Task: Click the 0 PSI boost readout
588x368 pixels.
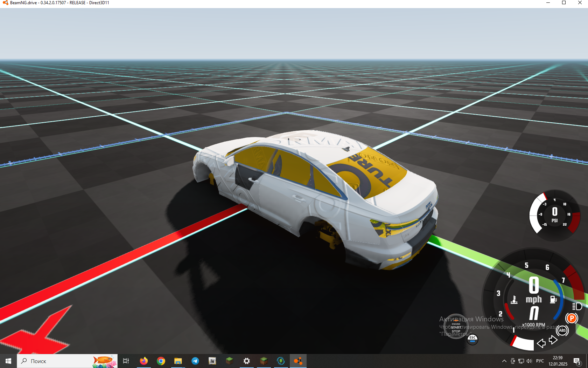Action: 555,214
